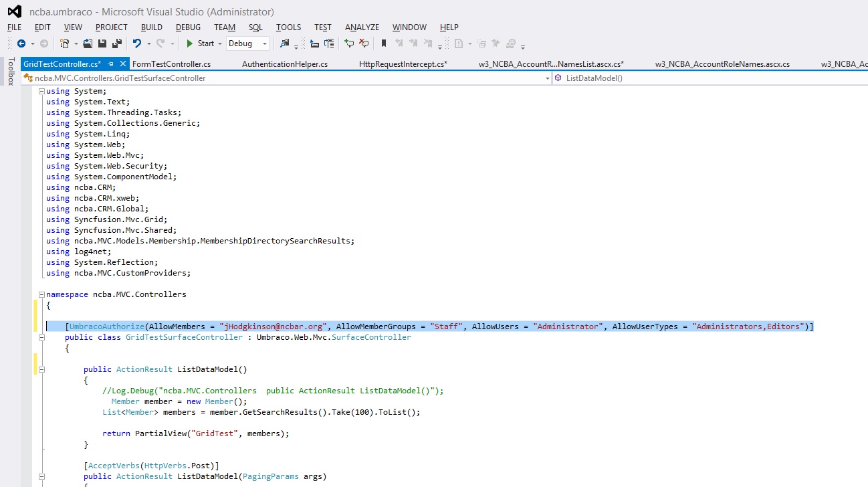Switch to AuthenticationHelper.cs tab
The width and height of the screenshot is (868, 487).
click(x=285, y=64)
